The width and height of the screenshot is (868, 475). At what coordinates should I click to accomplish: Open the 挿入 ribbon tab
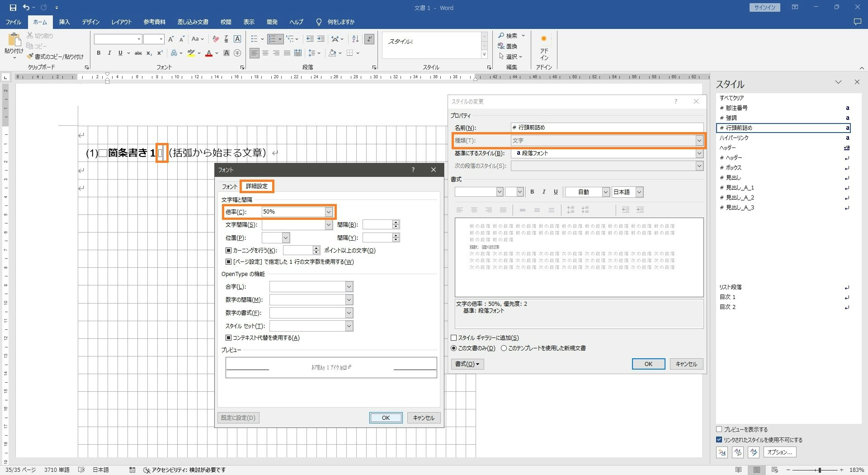[x=65, y=22]
